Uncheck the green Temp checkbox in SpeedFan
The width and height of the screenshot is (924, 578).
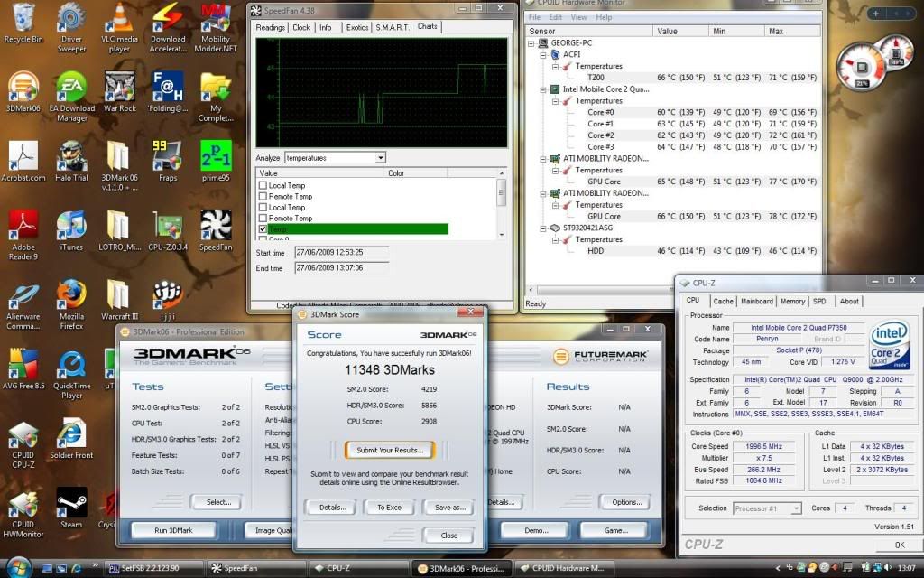263,228
